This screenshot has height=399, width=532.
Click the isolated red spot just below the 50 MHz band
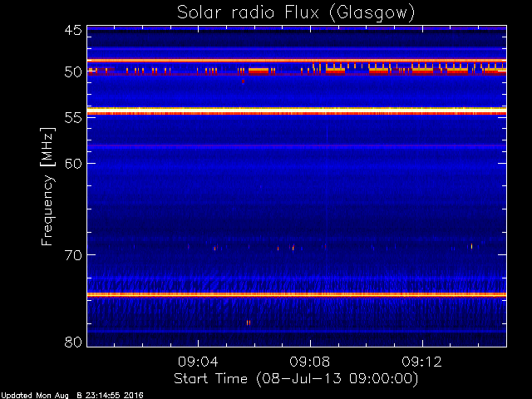point(243,81)
